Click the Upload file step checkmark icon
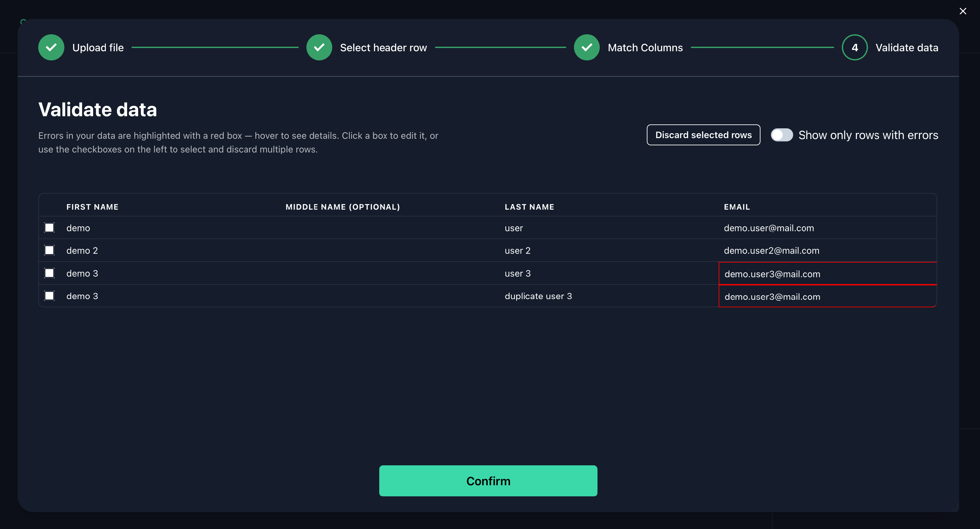The height and width of the screenshot is (529, 980). [x=51, y=48]
